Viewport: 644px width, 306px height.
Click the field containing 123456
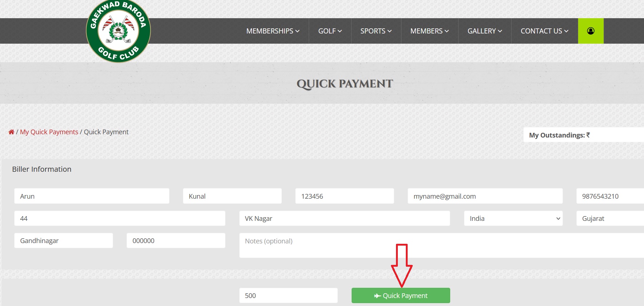point(344,196)
